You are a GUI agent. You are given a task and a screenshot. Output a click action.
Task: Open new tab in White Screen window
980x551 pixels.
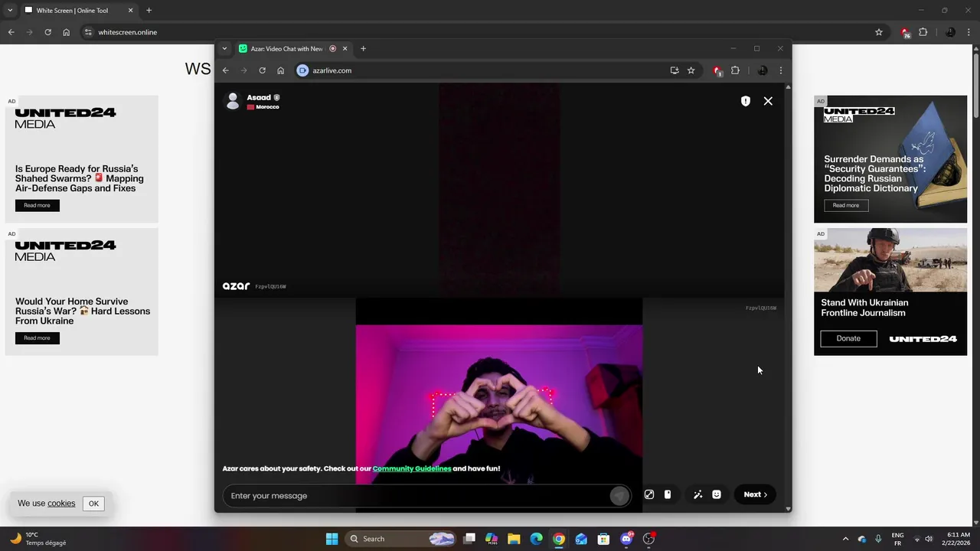(149, 11)
